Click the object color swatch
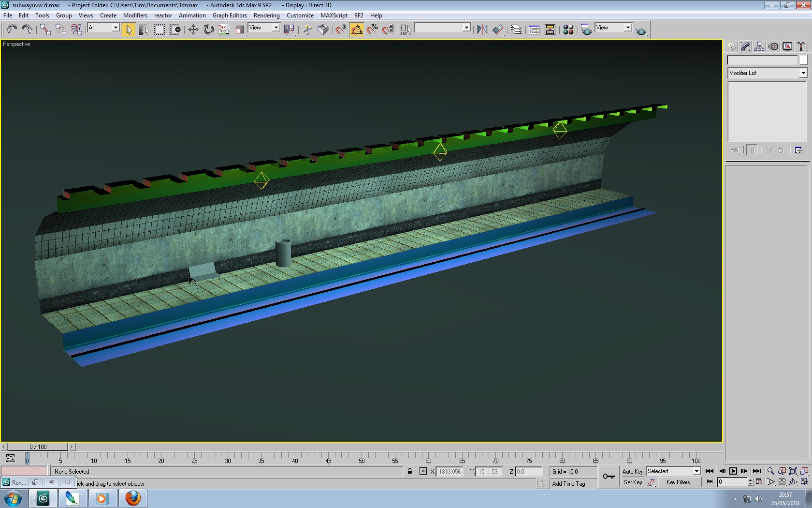 click(803, 60)
